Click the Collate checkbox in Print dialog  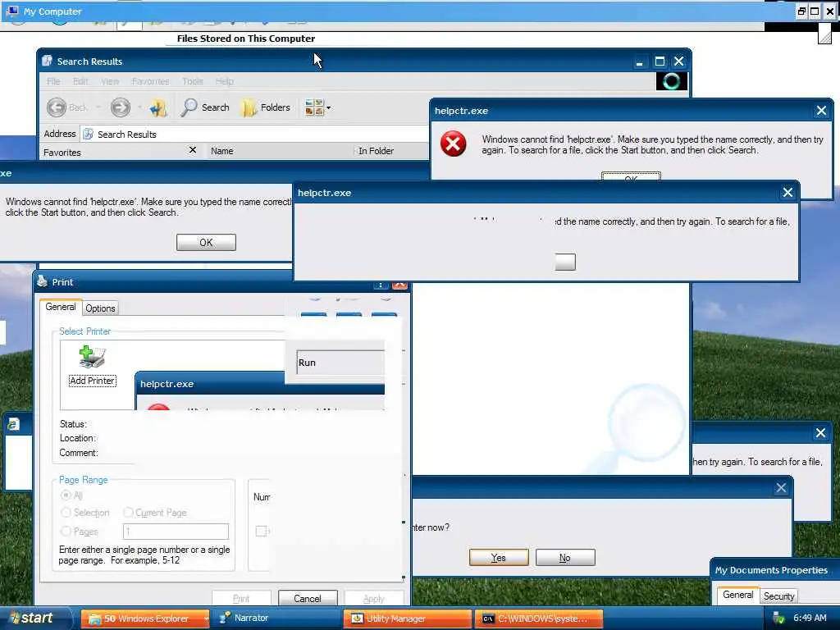point(262,531)
